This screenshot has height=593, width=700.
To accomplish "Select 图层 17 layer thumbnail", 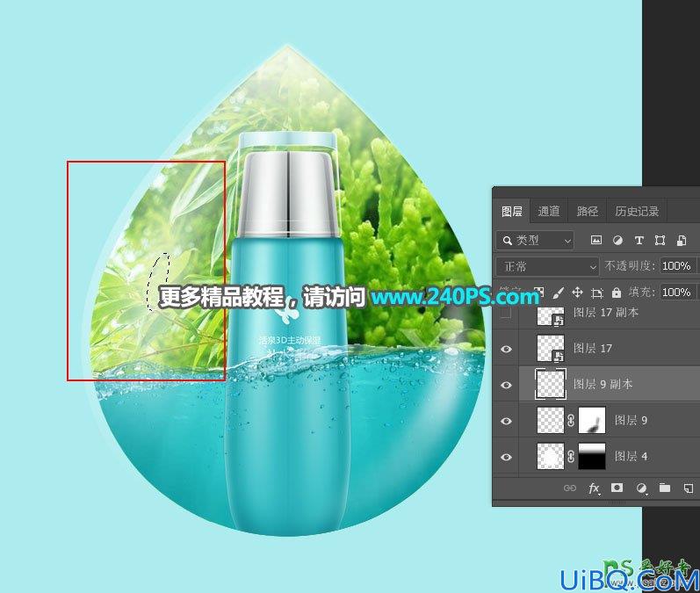I will pos(551,348).
